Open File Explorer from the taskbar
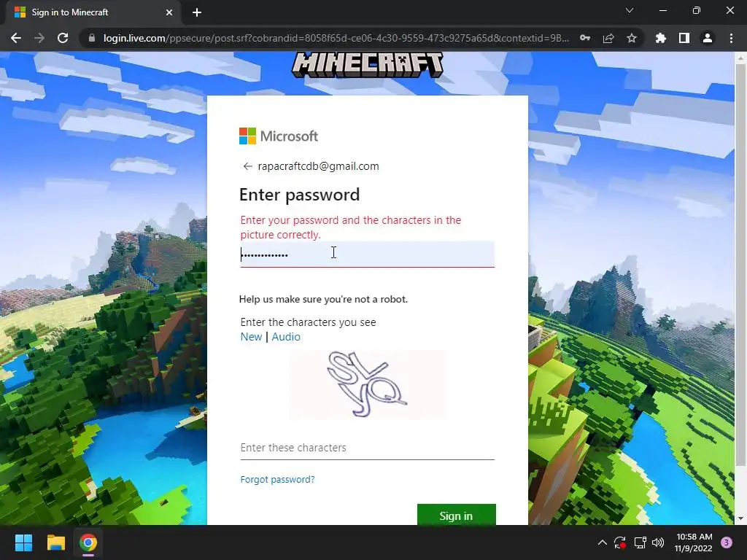Image resolution: width=747 pixels, height=560 pixels. pos(55,542)
